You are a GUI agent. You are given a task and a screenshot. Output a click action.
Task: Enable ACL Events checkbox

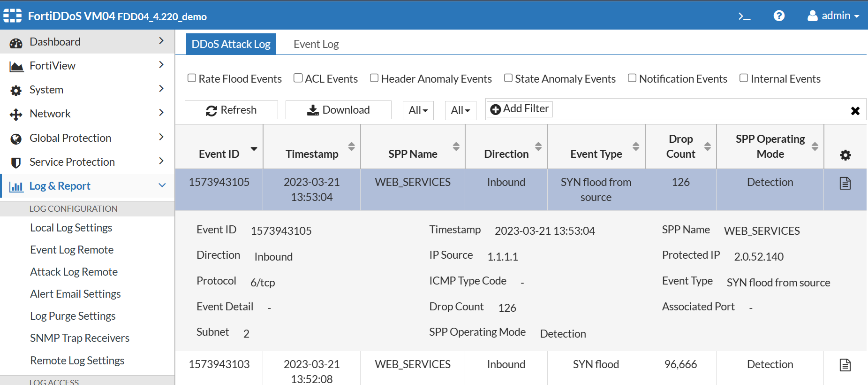[x=298, y=78]
